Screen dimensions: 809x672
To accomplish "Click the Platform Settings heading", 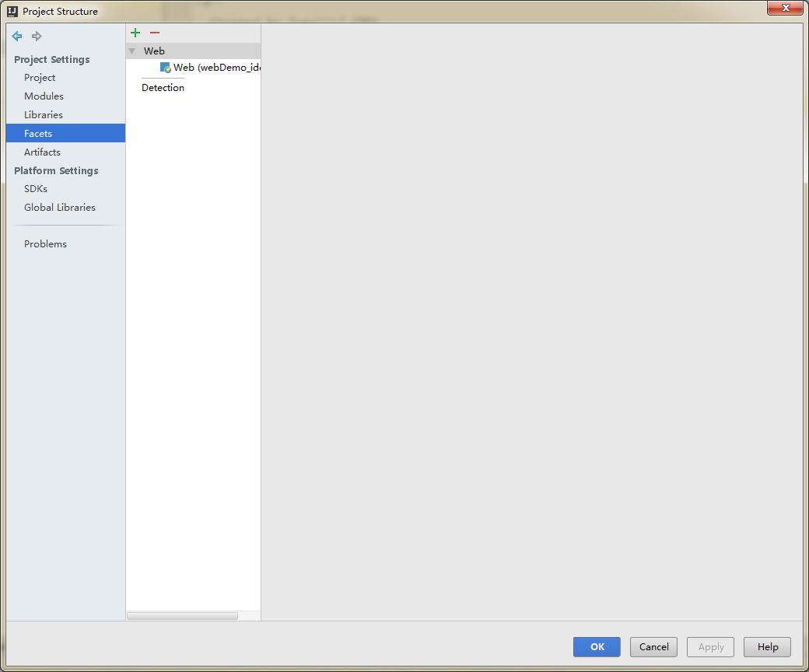I will point(56,170).
